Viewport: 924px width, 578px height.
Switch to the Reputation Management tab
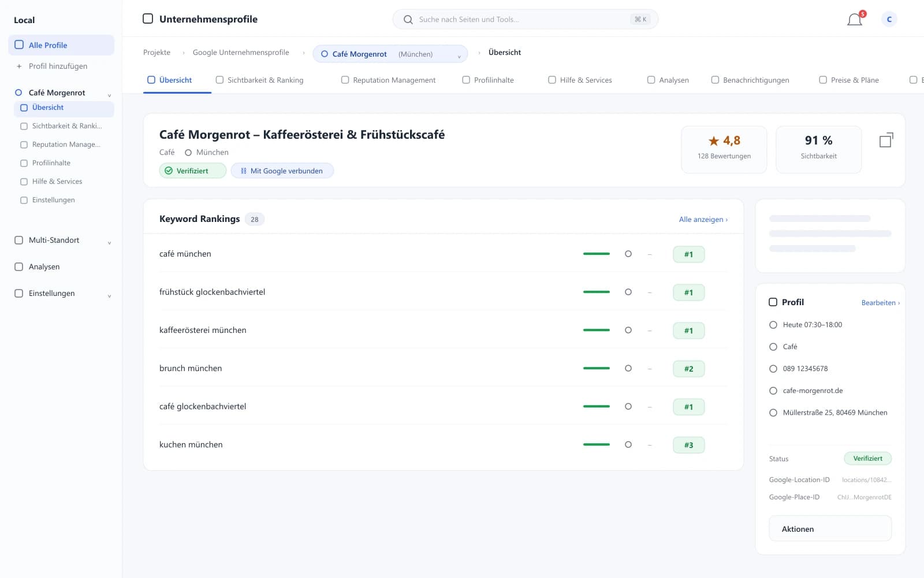tap(388, 80)
